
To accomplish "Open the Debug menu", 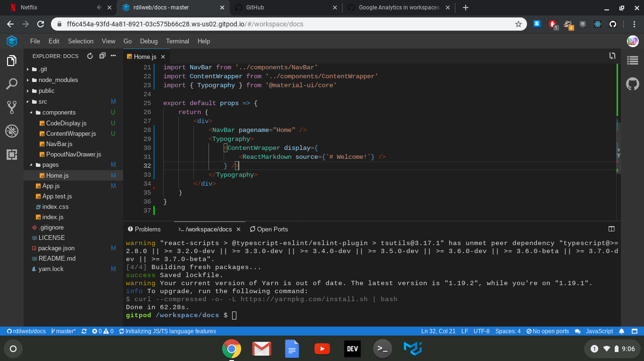I will pyautogui.click(x=149, y=41).
